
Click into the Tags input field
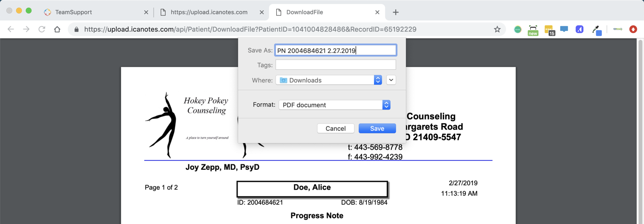(x=335, y=65)
